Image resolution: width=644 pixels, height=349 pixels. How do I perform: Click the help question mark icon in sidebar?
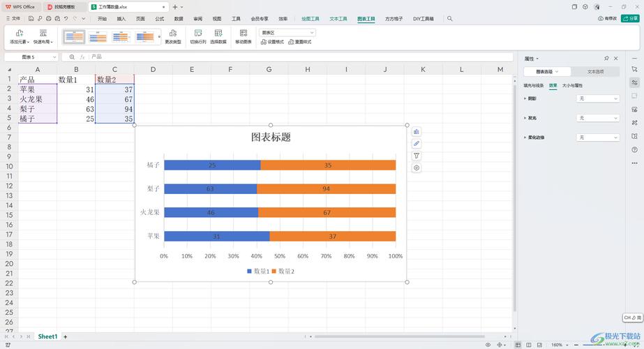pyautogui.click(x=634, y=149)
